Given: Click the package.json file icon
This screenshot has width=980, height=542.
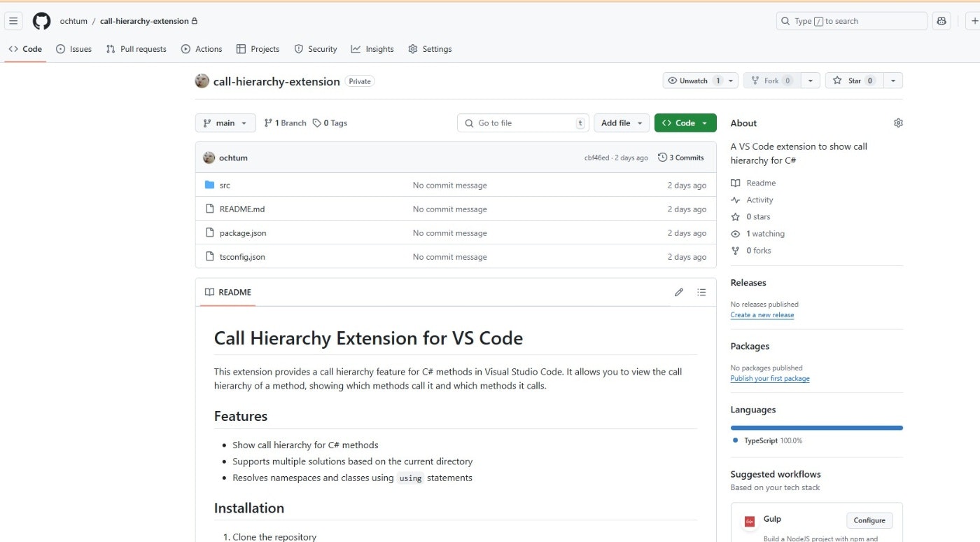Looking at the screenshot, I should [x=209, y=232].
